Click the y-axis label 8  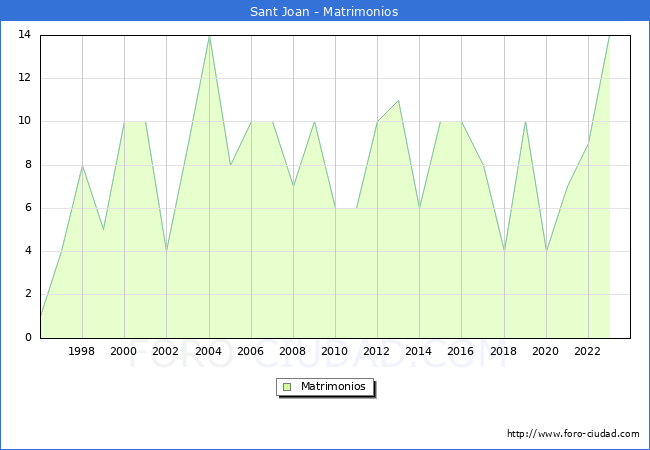point(28,165)
